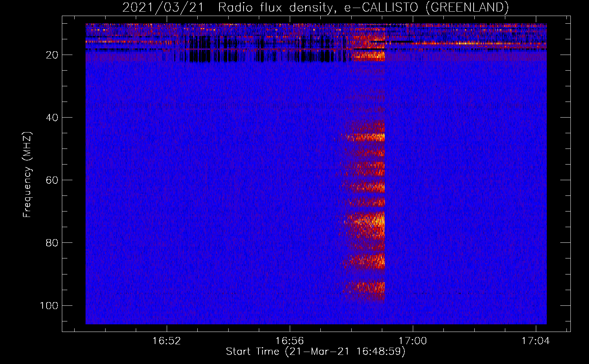Select the 'Frequency (MHZ)' y-axis label
The height and width of the screenshot is (364, 589).
(x=27, y=174)
